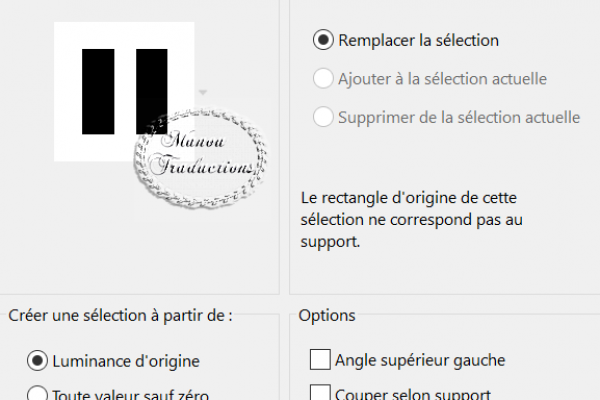Select the "Remplacer la sélection" radio button

click(x=323, y=40)
